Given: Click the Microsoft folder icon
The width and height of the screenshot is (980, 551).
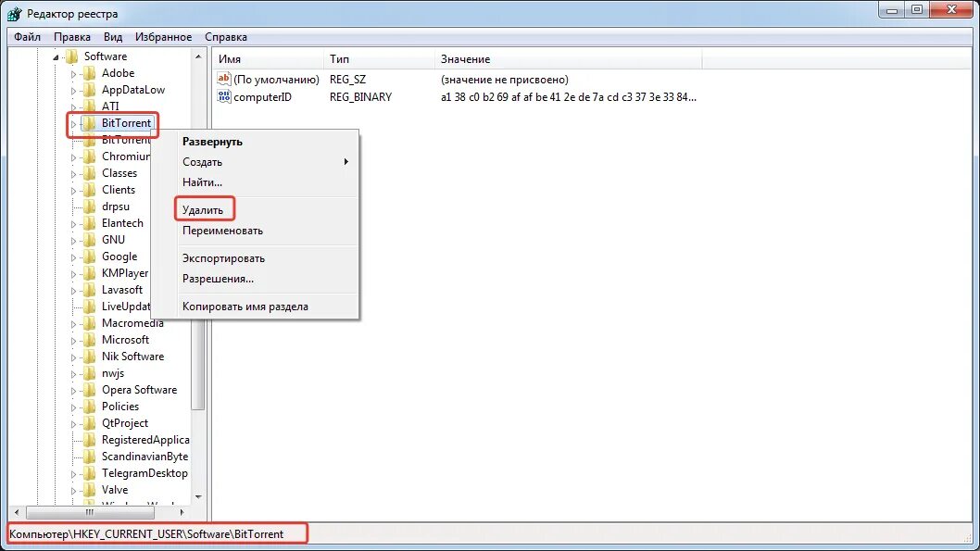Looking at the screenshot, I should (x=89, y=340).
